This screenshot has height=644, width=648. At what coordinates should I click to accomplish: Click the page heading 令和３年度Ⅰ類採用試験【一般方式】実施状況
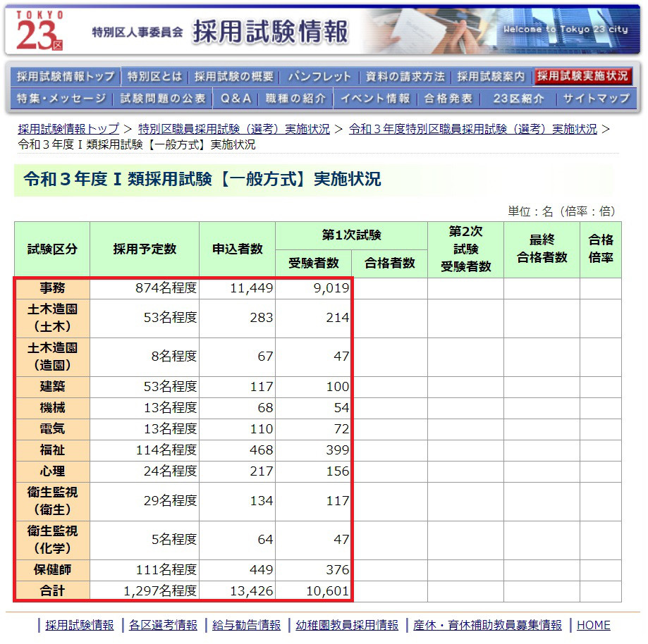202,179
